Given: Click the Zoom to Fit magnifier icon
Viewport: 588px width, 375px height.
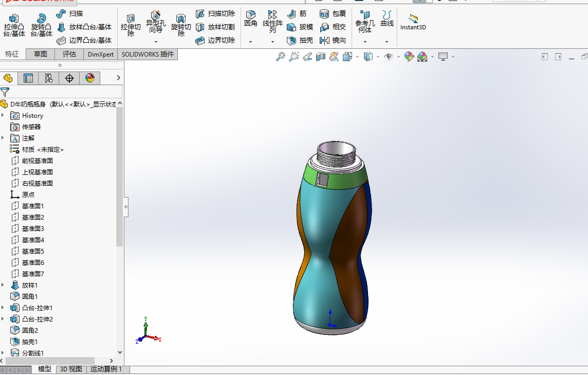Looking at the screenshot, I should [280, 57].
